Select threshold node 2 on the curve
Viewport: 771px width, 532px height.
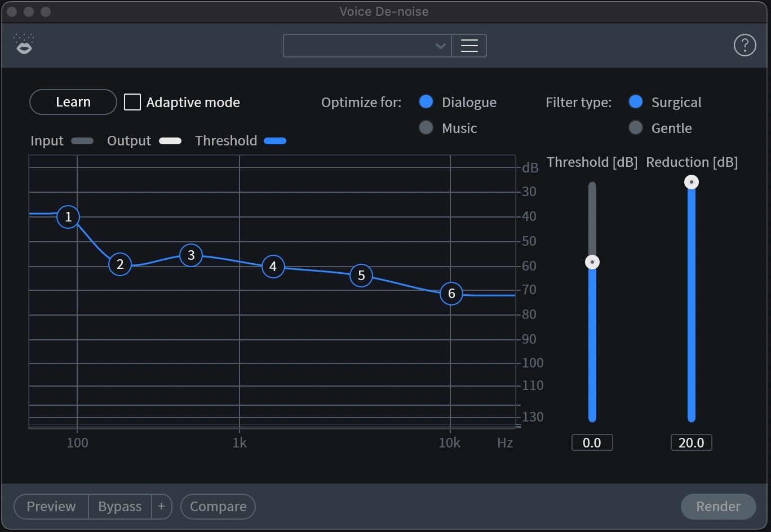pyautogui.click(x=120, y=264)
